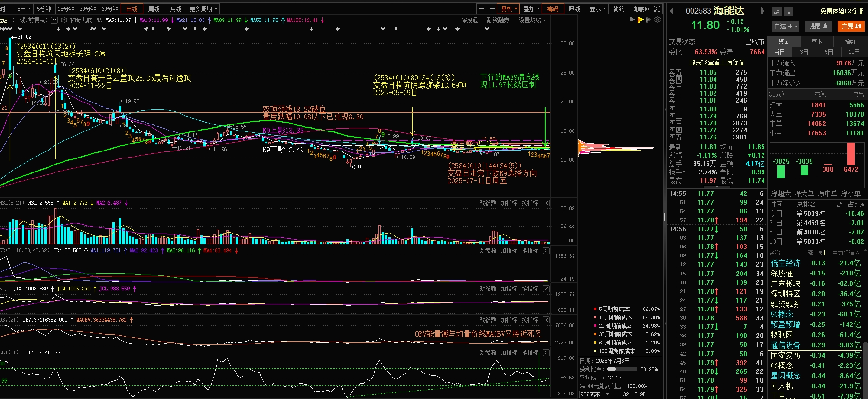Click the collapse handle left of tick list
The width and height of the screenshot is (868, 399).
click(665, 217)
